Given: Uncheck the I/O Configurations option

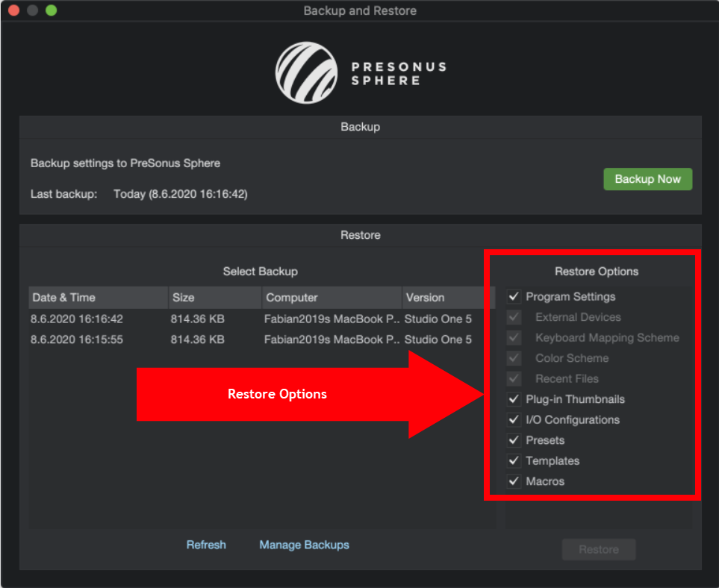Looking at the screenshot, I should coord(514,420).
